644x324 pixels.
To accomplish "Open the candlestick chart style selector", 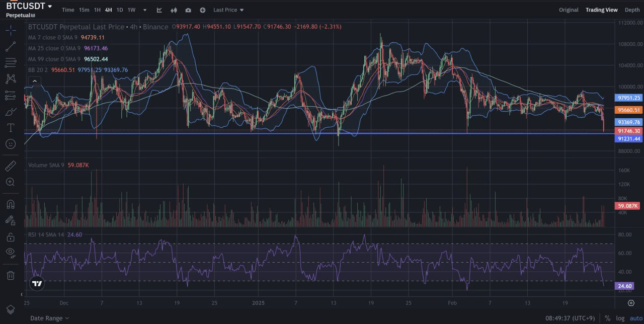I will 174,10.
